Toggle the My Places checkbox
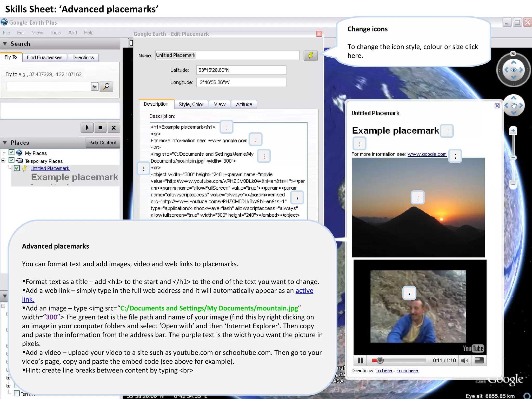532x399 pixels. pos(11,152)
